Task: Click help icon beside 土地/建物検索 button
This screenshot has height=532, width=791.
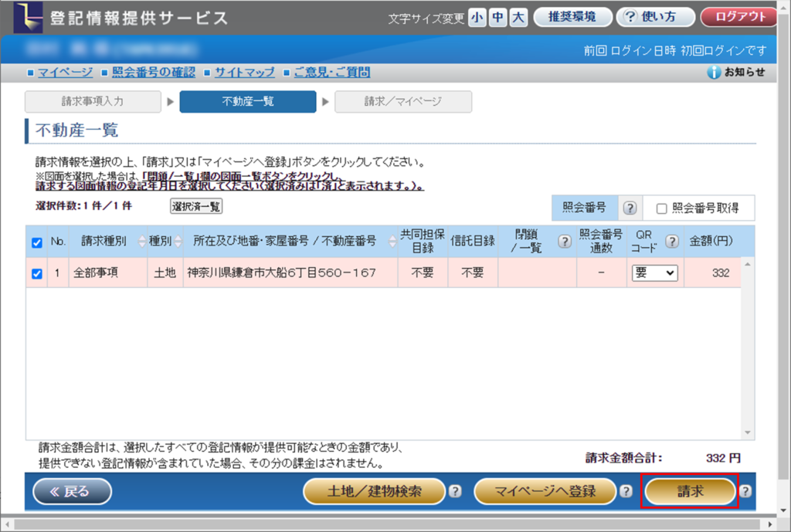Action: 455,492
